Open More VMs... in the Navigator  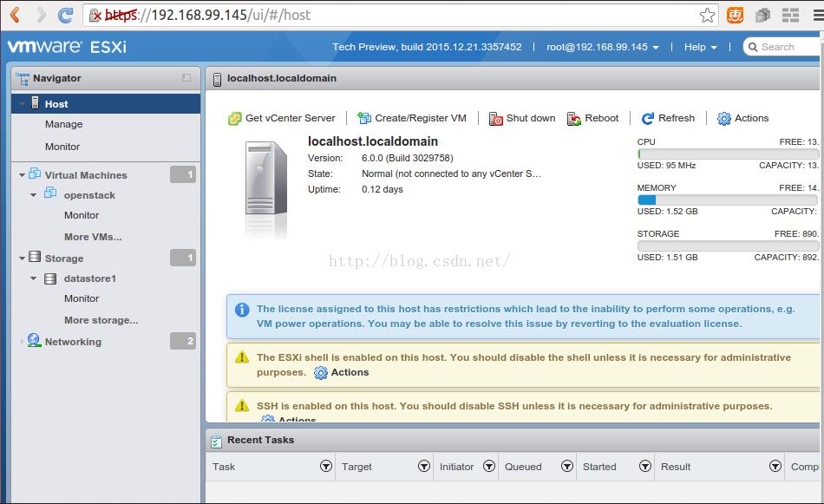coord(93,237)
